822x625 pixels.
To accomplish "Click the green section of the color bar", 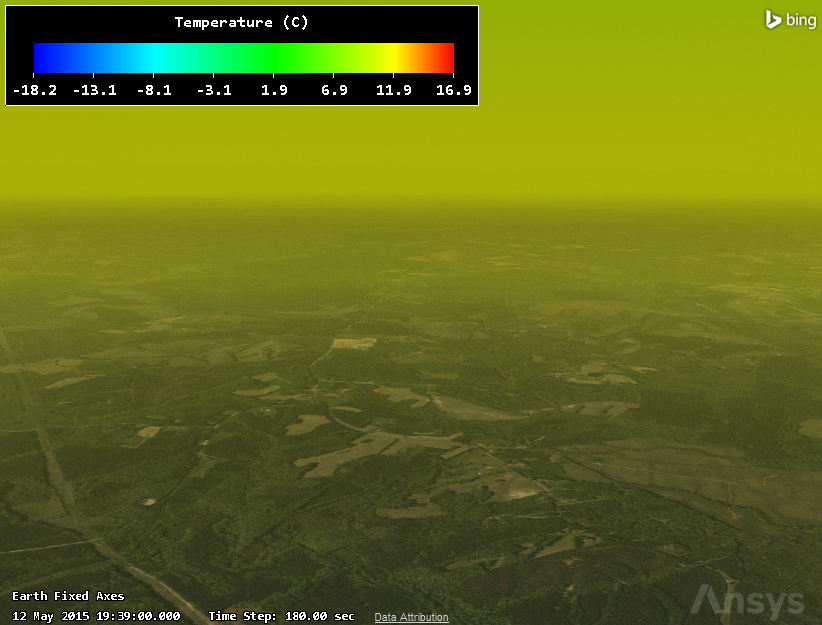I will pos(270,58).
